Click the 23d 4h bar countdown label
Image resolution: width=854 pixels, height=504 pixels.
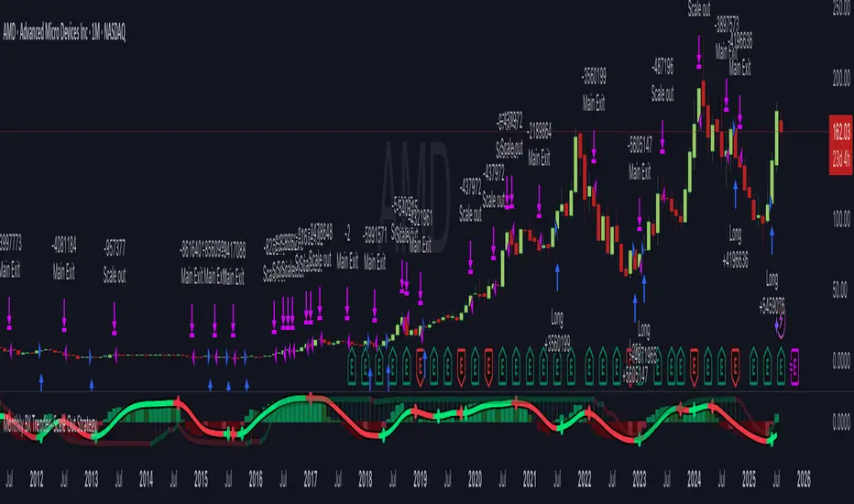tap(841, 159)
